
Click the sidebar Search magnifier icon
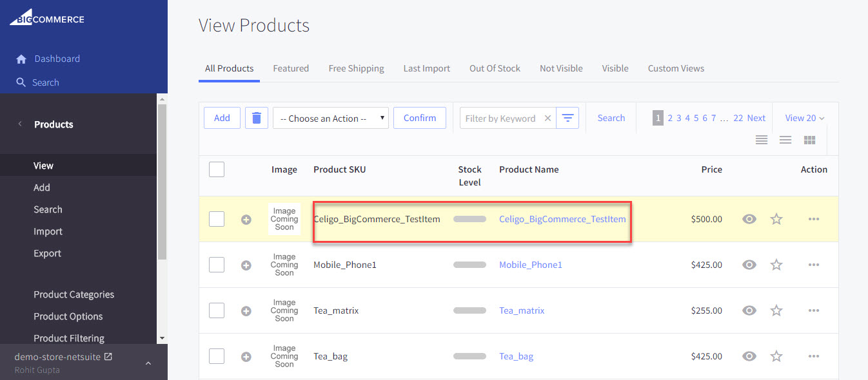[x=21, y=82]
